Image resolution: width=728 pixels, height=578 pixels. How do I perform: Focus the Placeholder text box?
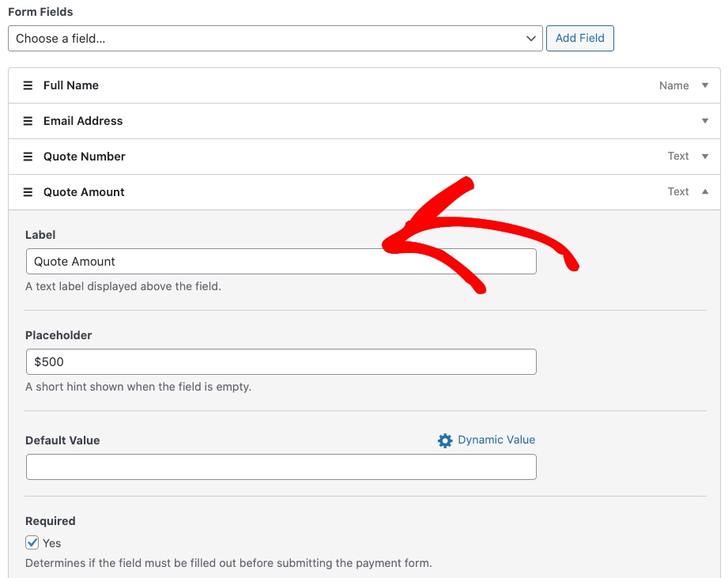click(281, 361)
